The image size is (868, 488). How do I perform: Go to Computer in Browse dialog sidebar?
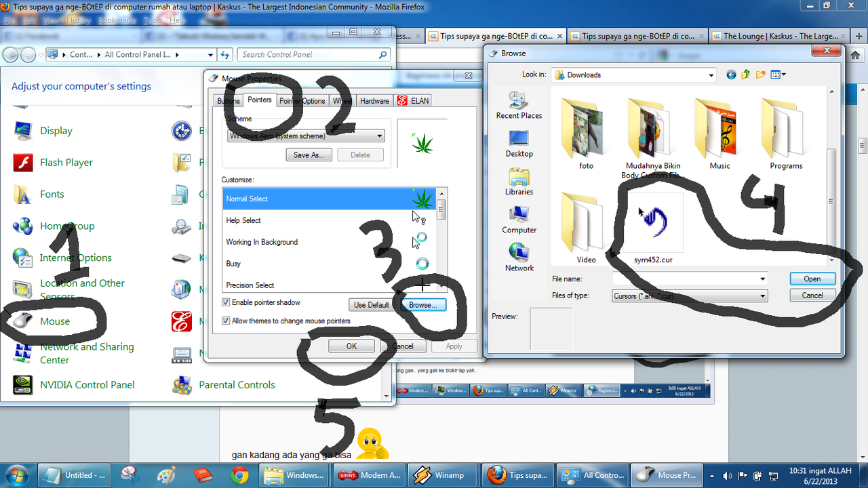(519, 220)
